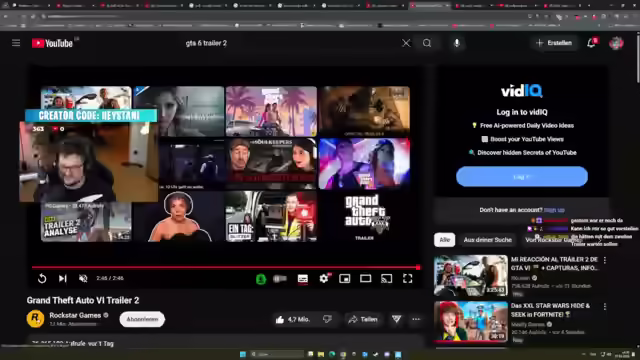Click the vidIQ logo
Viewport: 640px width, 360px height.
coord(522,91)
